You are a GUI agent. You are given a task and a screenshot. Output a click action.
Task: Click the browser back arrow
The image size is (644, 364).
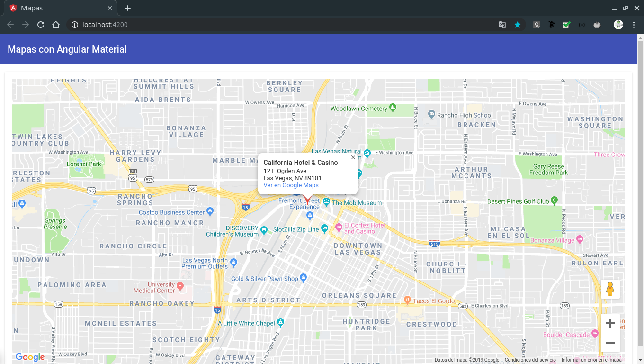point(10,25)
